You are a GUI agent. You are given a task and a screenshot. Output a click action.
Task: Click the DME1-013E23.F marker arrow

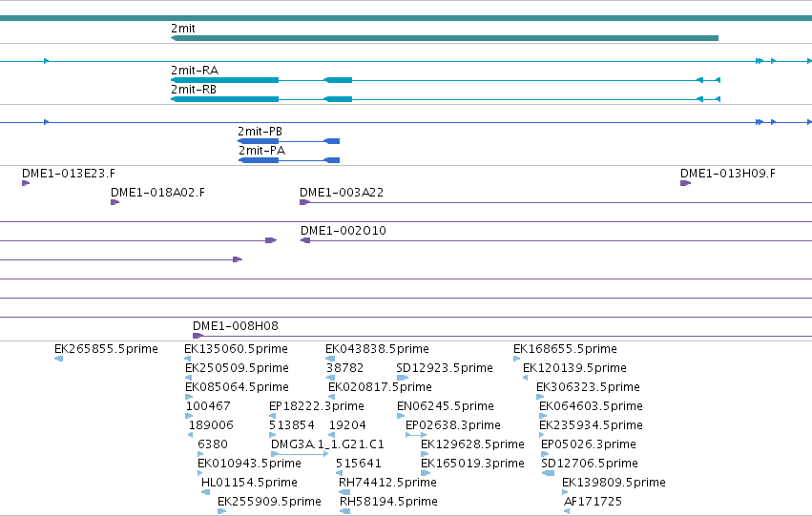26,183
